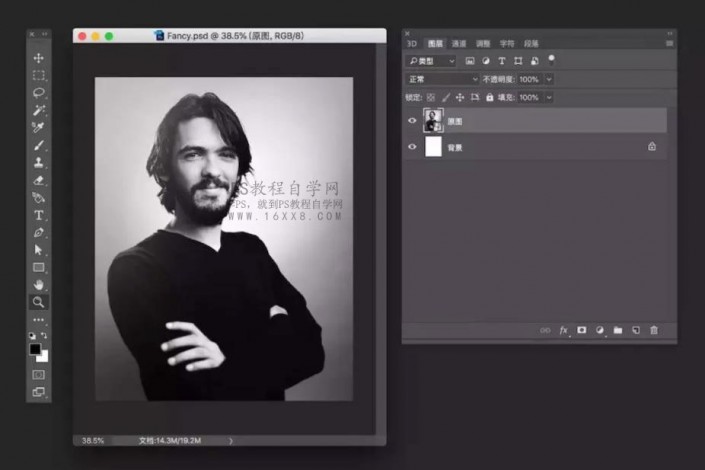This screenshot has width=705, height=470.
Task: Create new fill or adjustment layer
Action: click(x=600, y=330)
